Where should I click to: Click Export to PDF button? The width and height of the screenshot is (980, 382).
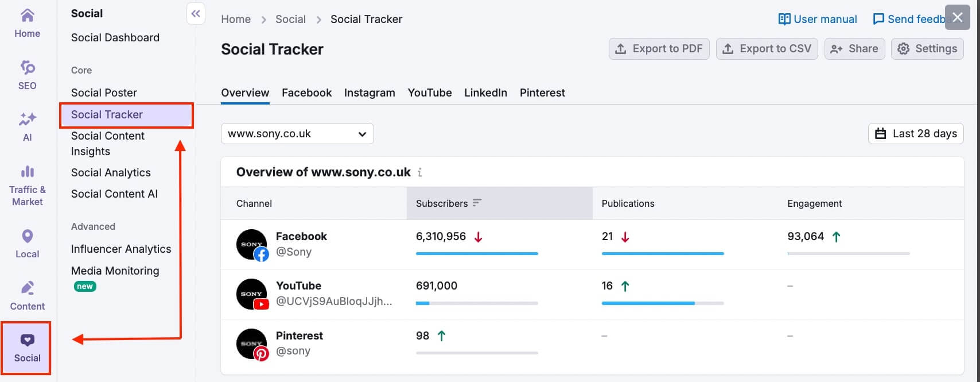point(659,49)
